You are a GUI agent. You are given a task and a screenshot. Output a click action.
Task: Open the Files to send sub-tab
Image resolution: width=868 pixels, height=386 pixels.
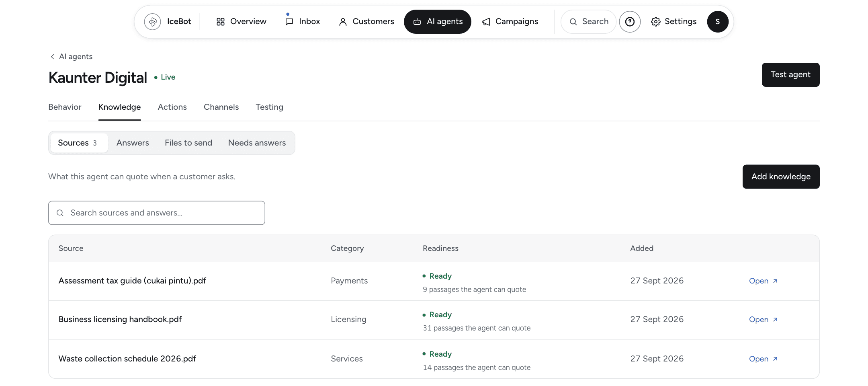pyautogui.click(x=188, y=143)
